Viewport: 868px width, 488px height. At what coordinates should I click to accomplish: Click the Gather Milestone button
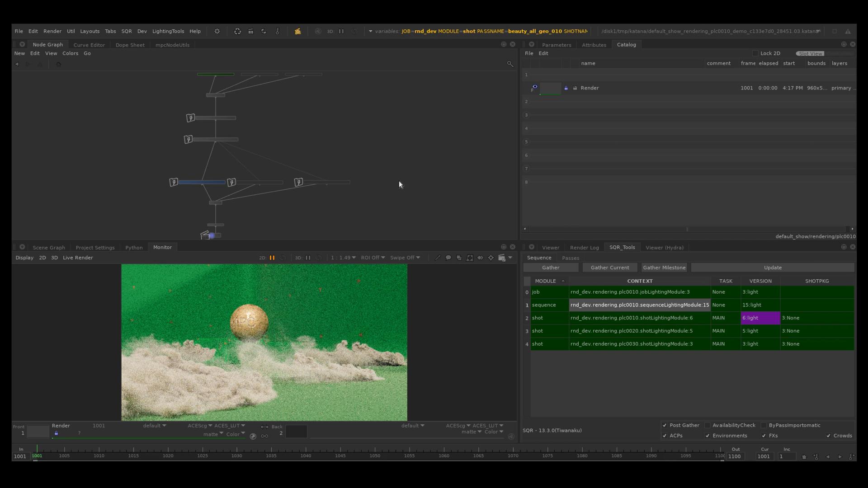(x=664, y=267)
